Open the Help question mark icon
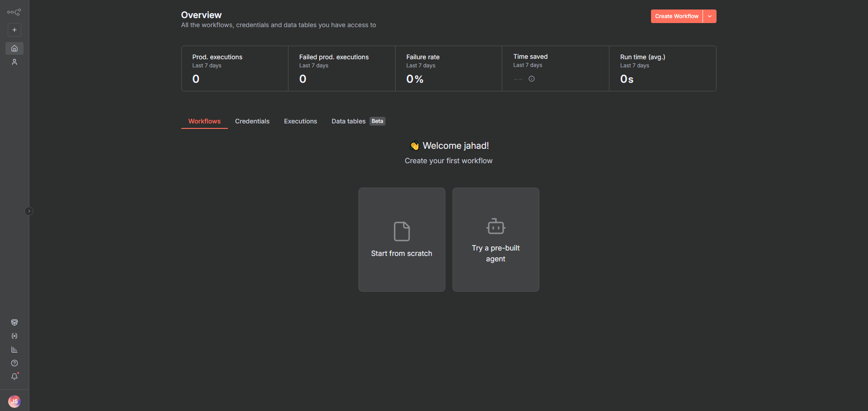Screen dimensions: 868x411 pos(14,363)
